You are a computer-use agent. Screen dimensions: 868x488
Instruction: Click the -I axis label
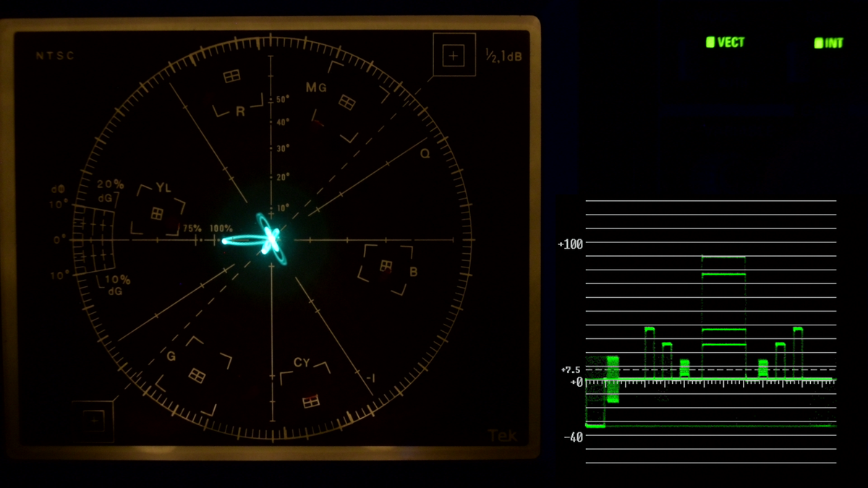click(370, 378)
